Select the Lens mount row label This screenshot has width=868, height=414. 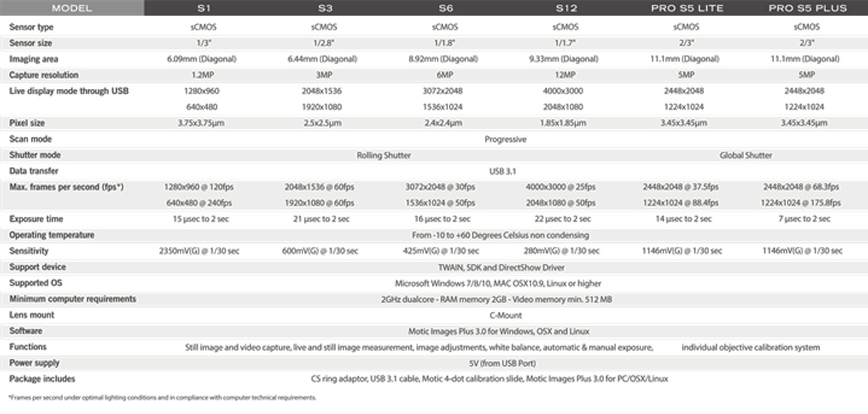coord(31,315)
